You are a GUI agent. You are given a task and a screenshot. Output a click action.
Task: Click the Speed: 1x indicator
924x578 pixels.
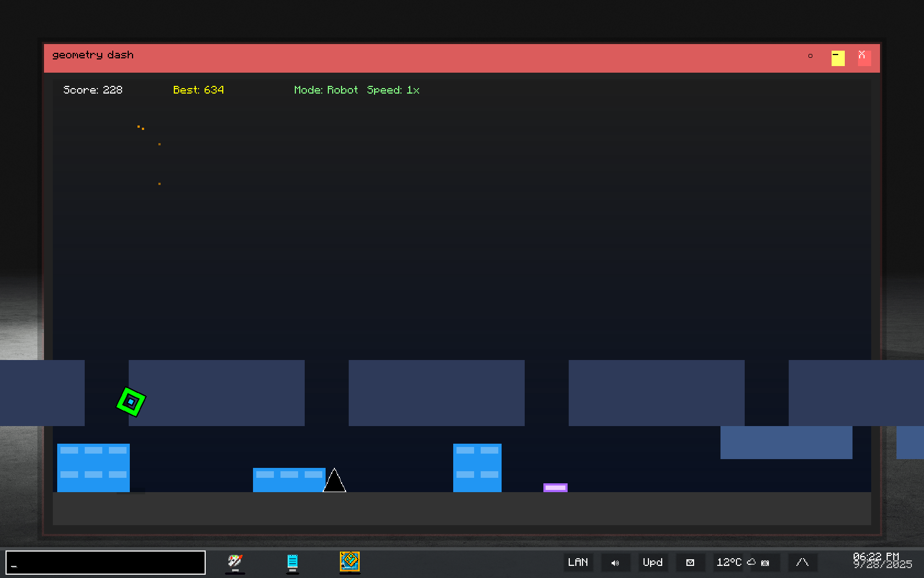393,90
